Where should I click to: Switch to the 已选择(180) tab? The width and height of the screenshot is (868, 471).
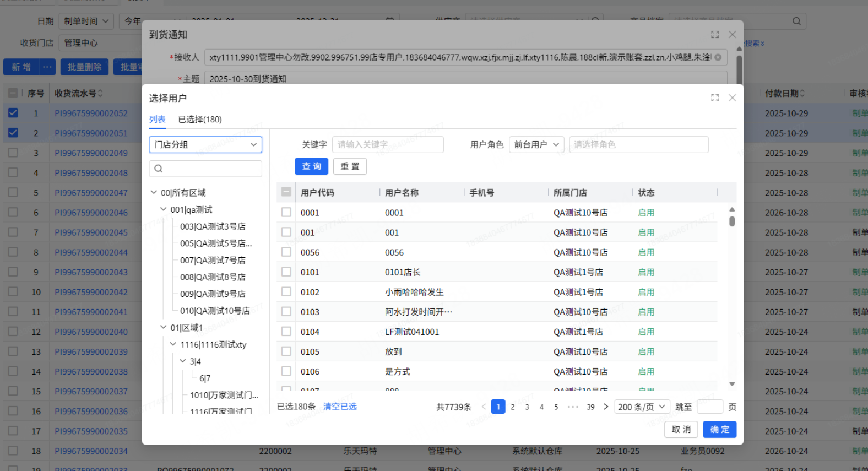pyautogui.click(x=200, y=120)
